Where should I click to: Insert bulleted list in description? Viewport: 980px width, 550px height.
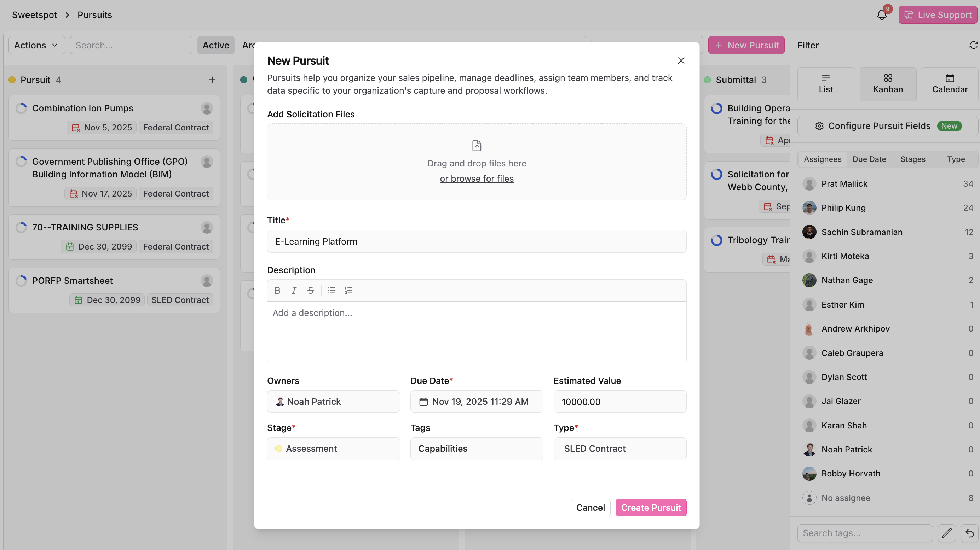click(332, 291)
